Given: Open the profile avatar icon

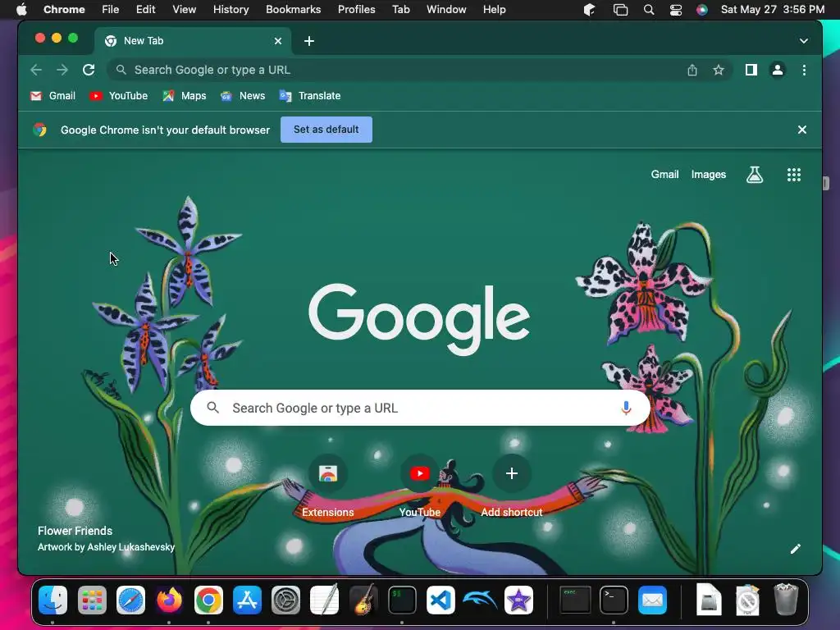Looking at the screenshot, I should 778,70.
